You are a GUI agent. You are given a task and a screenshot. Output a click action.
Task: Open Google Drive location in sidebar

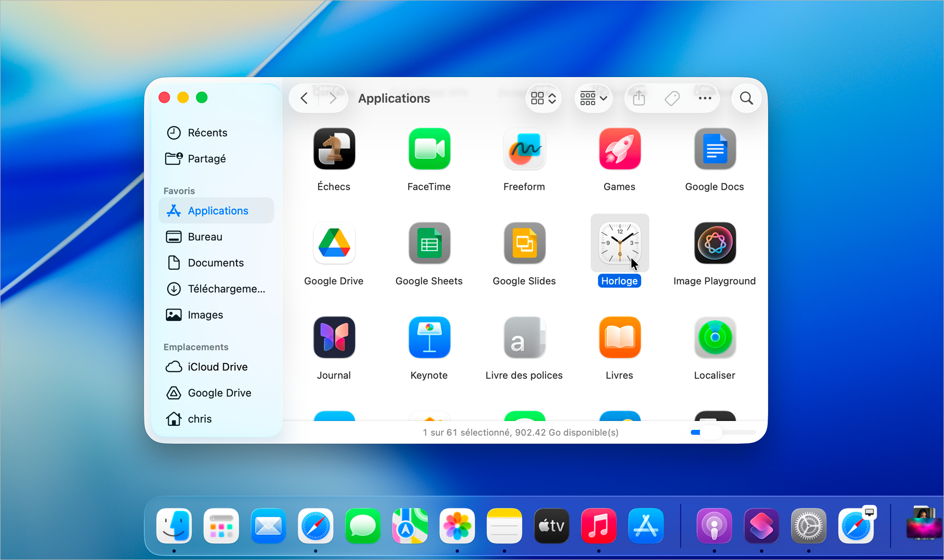coord(216,393)
